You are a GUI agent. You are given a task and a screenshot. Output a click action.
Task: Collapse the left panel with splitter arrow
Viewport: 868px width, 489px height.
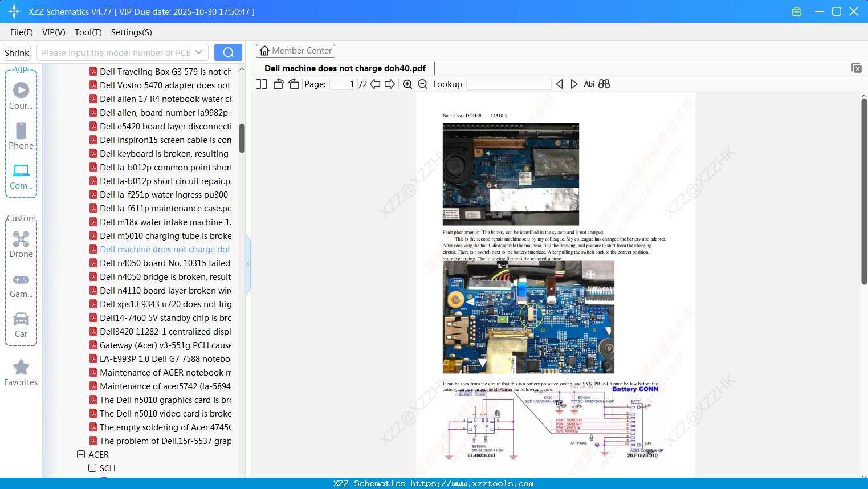click(248, 264)
